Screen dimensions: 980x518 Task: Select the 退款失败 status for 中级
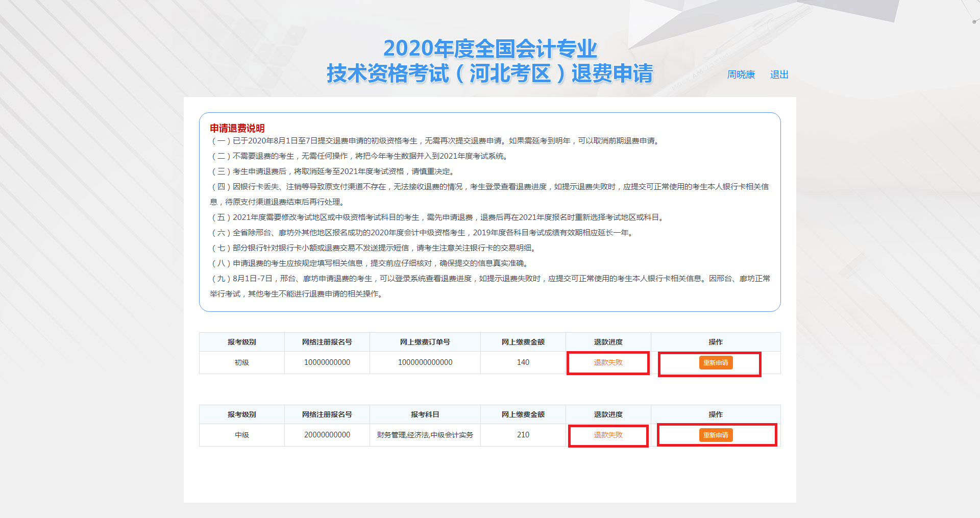pyautogui.click(x=607, y=435)
